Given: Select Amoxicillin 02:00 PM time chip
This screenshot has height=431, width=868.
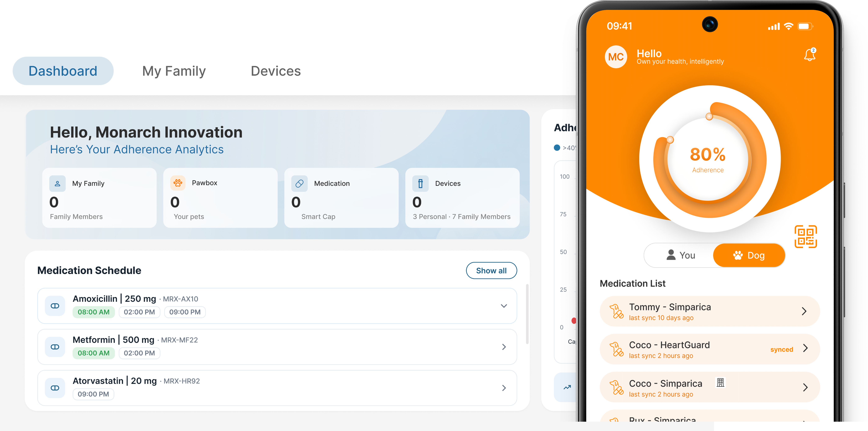Looking at the screenshot, I should point(139,312).
